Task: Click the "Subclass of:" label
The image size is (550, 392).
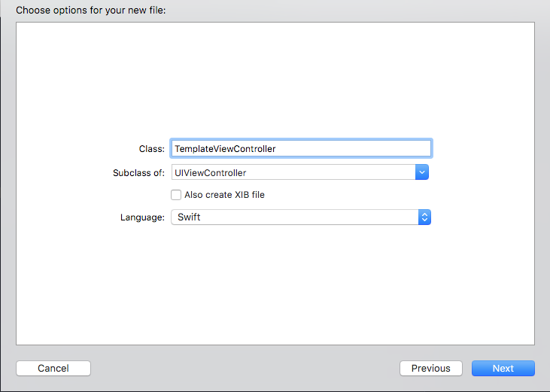Action: (138, 172)
